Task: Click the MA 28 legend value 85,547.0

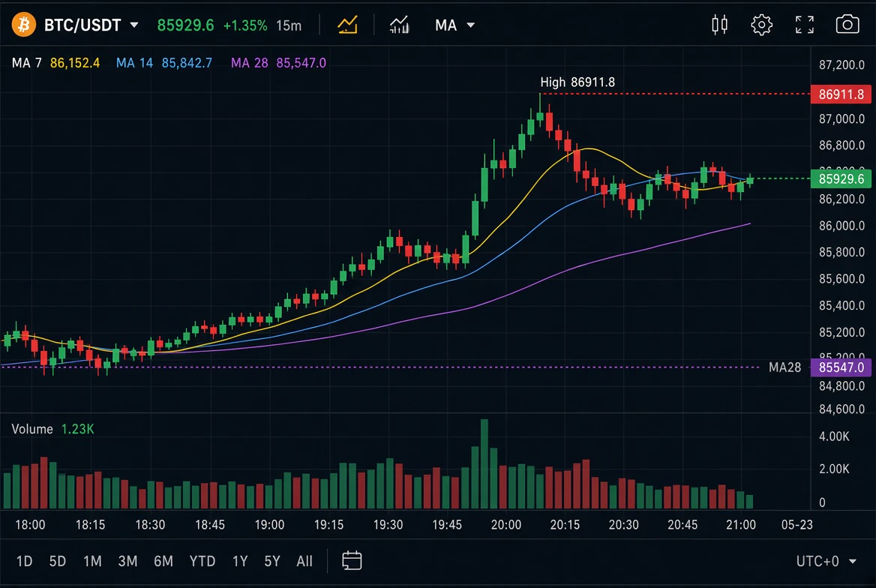Action: pyautogui.click(x=301, y=62)
